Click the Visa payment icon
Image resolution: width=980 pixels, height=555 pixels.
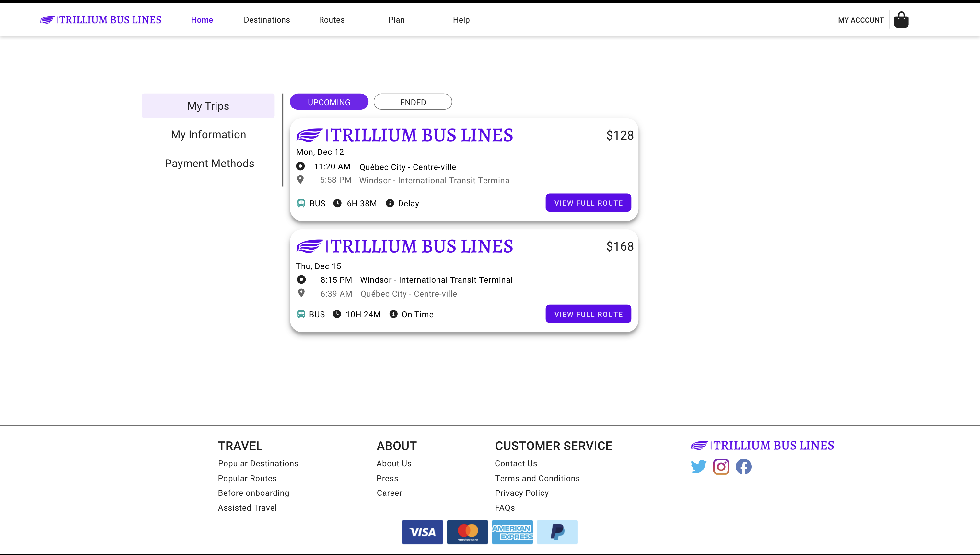pos(422,532)
